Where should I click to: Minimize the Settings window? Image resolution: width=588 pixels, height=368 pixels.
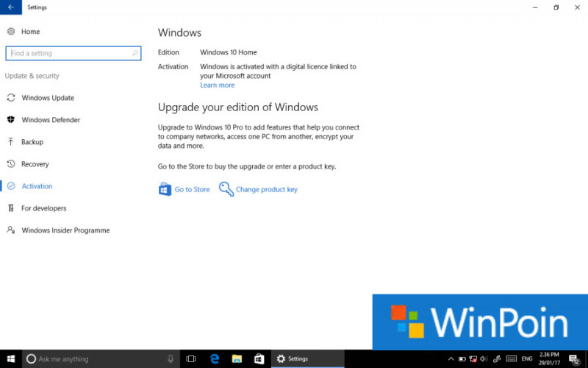(x=535, y=7)
